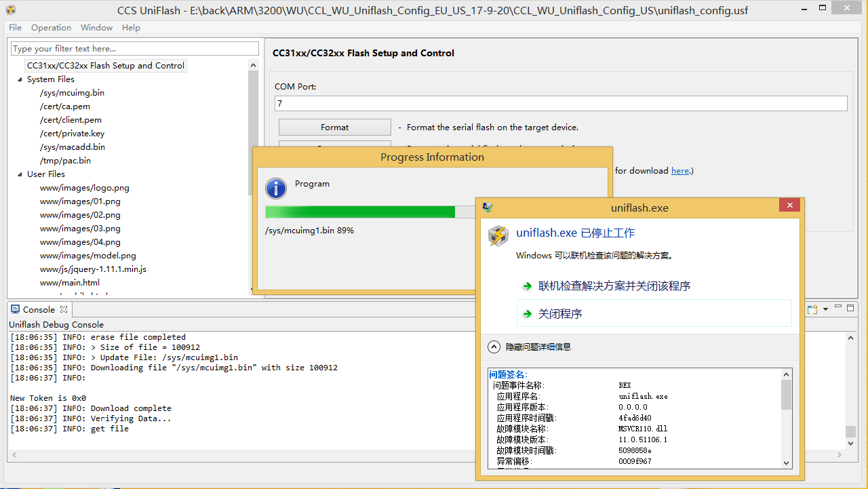
Task: Select /sys/macadd.bin tree item
Action: [73, 147]
